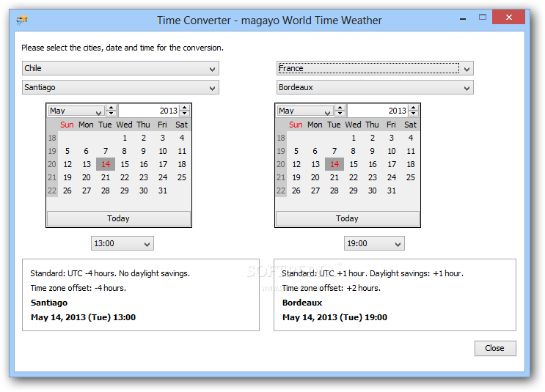Click the Close button at bottom
Viewport: 545px width, 392px height.
click(495, 348)
